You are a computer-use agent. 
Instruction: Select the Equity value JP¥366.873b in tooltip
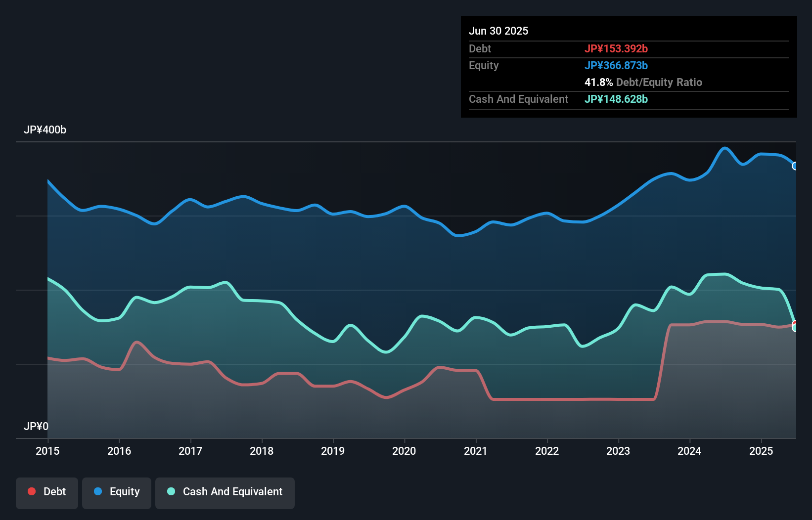616,65
